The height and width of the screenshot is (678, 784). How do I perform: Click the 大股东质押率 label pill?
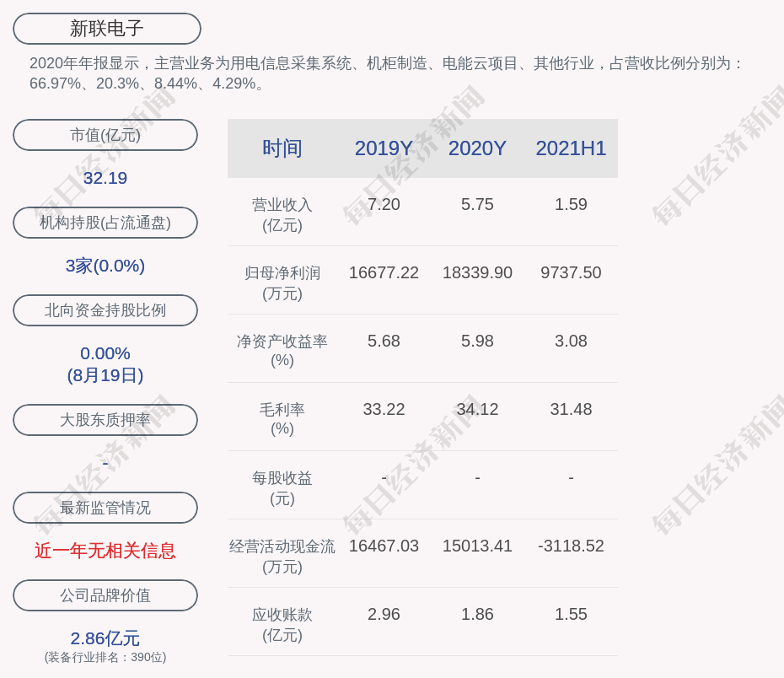pos(105,420)
